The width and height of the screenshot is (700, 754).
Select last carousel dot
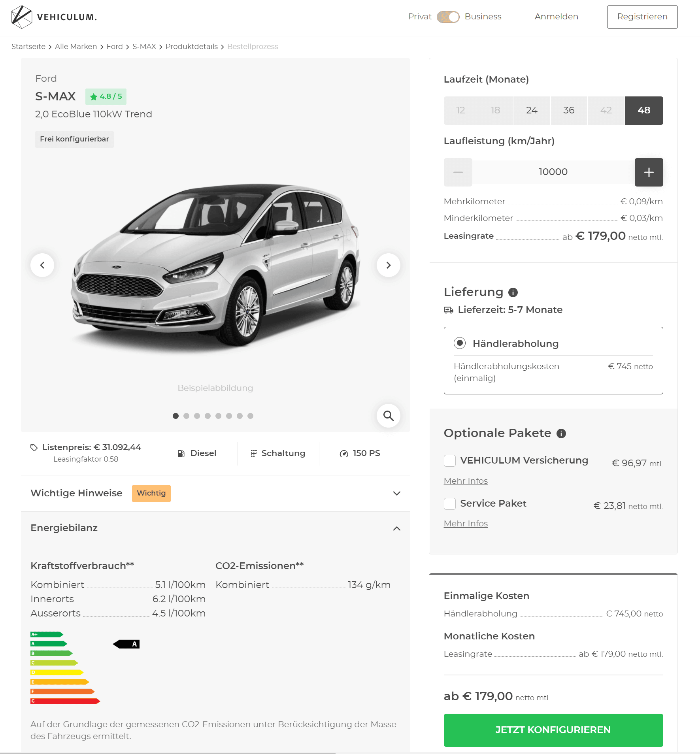pyautogui.click(x=250, y=416)
